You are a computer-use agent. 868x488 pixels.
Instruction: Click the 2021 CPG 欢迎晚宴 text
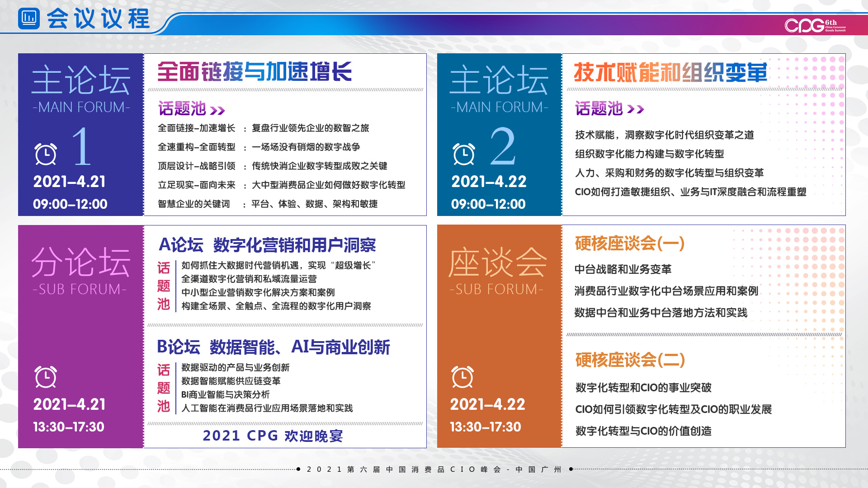tap(273, 436)
